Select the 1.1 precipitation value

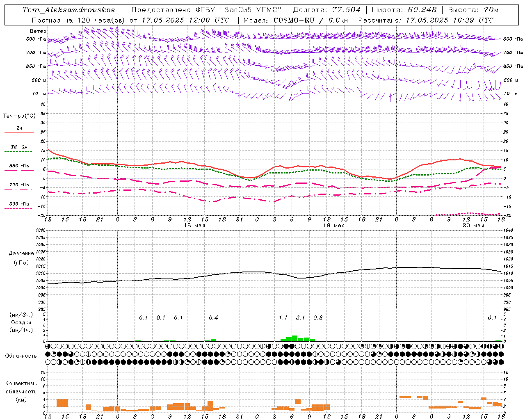click(x=283, y=317)
